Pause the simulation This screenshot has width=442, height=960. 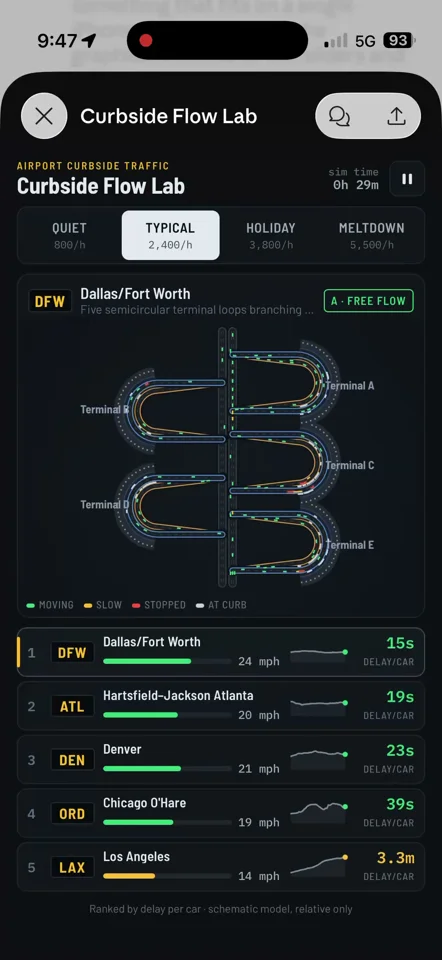point(407,179)
